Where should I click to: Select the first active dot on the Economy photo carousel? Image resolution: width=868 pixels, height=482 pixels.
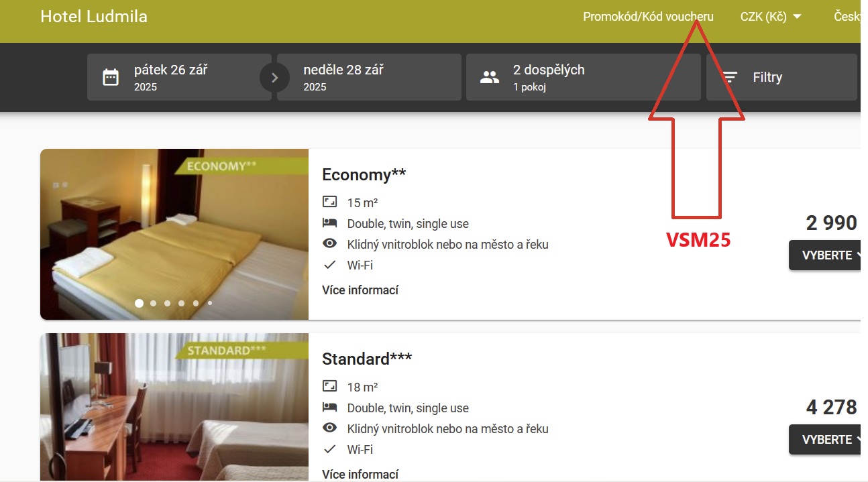pos(140,303)
